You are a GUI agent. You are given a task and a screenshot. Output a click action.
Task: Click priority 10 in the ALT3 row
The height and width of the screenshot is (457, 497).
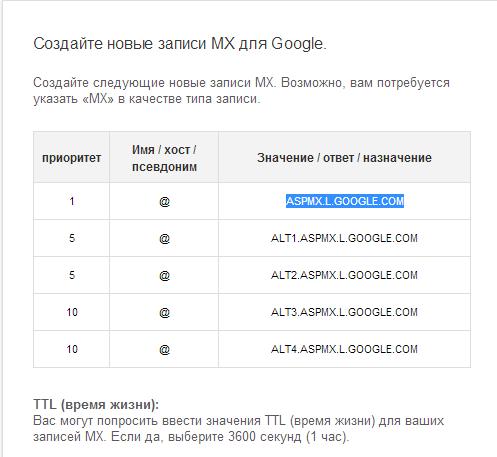(72, 312)
